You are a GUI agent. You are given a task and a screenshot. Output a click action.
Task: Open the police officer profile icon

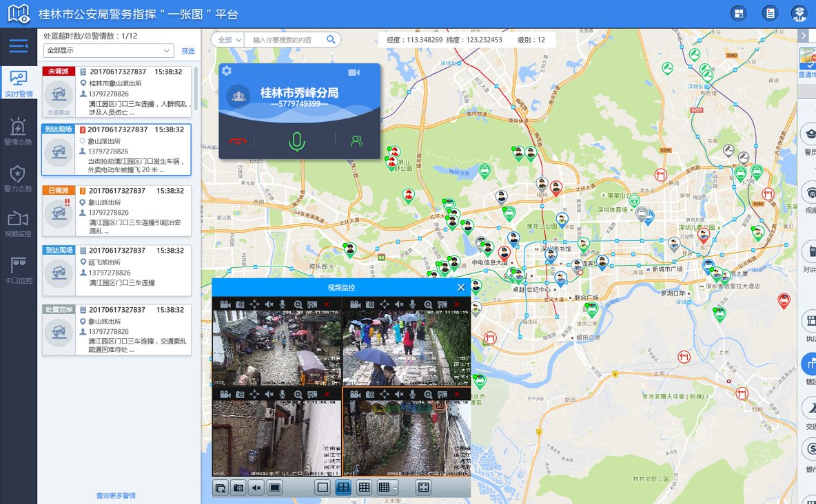(x=799, y=14)
